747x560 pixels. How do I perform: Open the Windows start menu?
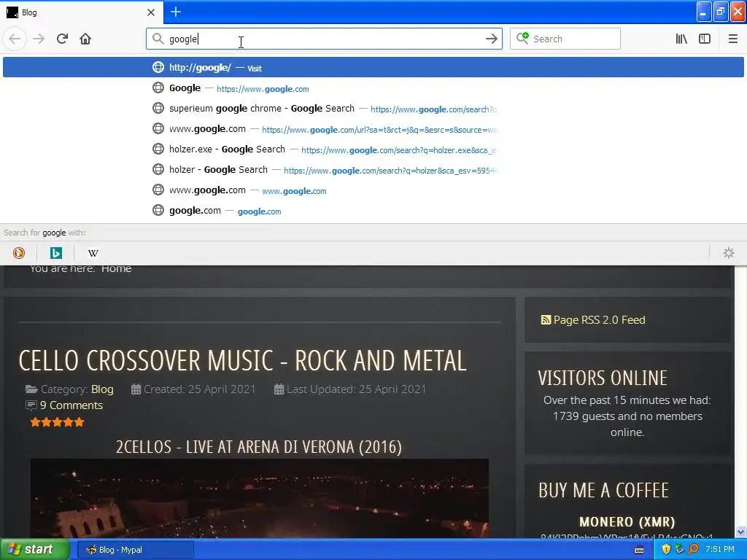click(x=34, y=550)
